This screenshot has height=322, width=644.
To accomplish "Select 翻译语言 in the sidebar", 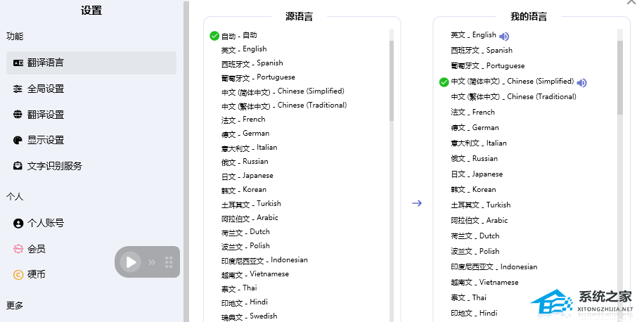I will [x=46, y=63].
